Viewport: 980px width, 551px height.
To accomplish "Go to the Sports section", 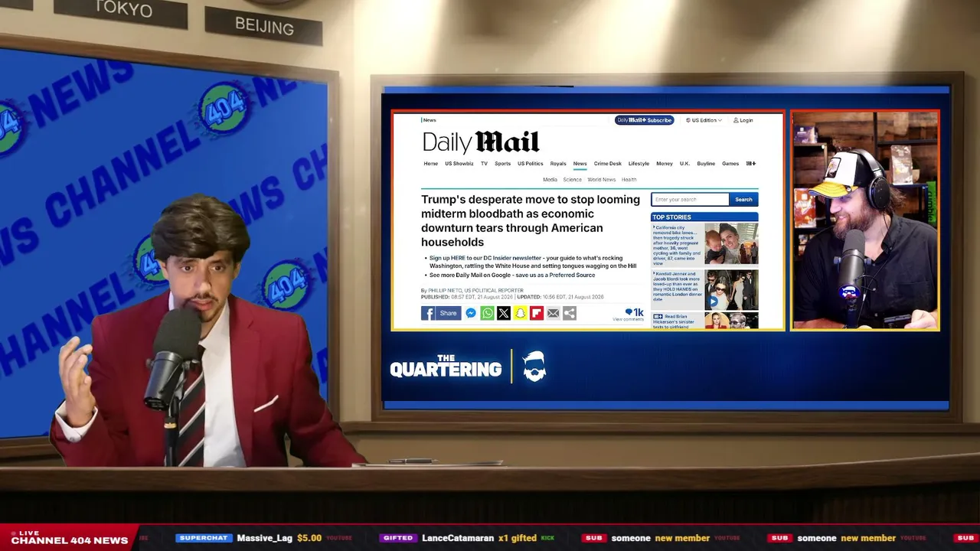I will pyautogui.click(x=502, y=163).
